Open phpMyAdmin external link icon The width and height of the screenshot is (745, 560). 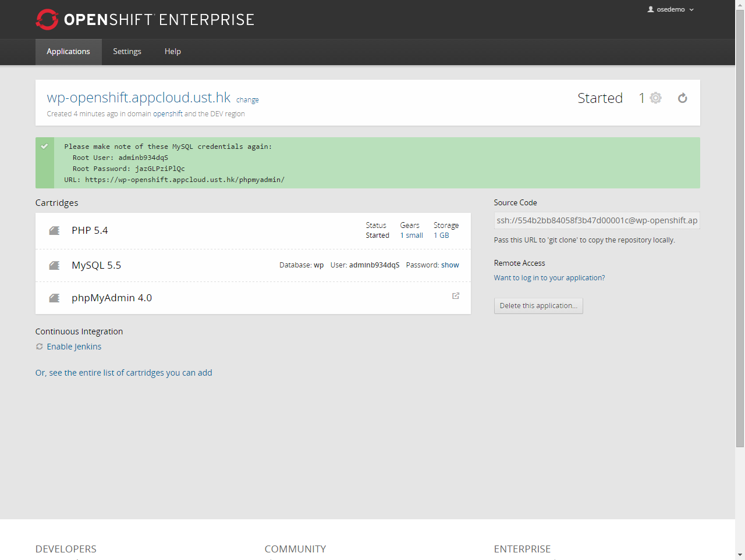(x=456, y=296)
